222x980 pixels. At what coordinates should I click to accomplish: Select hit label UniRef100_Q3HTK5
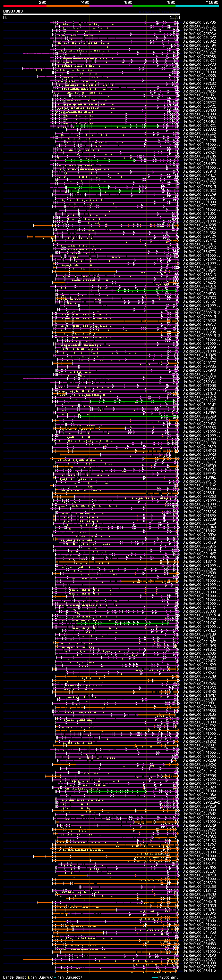(x=199, y=451)
